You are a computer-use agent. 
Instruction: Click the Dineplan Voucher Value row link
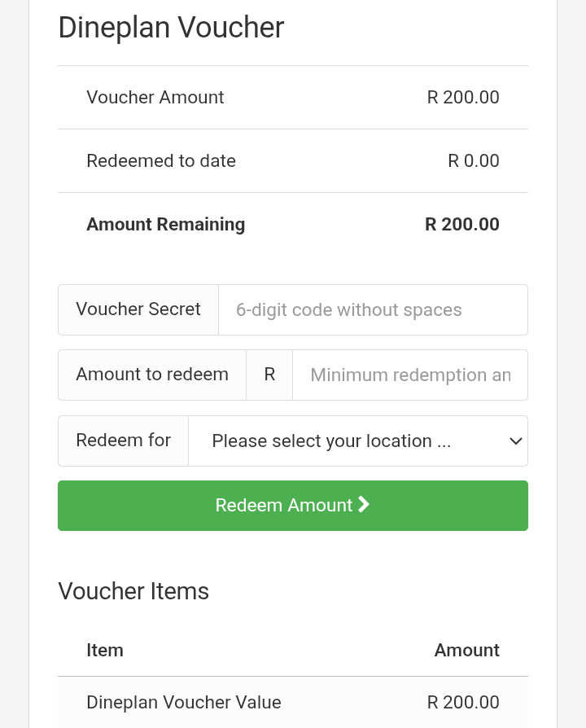[183, 702]
